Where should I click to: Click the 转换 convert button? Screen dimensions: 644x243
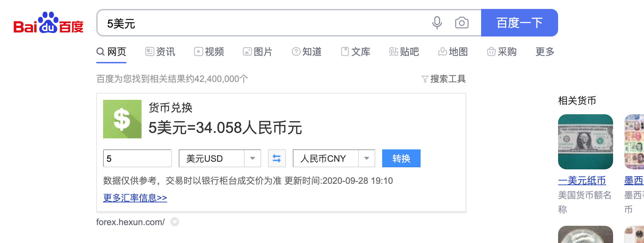401,158
